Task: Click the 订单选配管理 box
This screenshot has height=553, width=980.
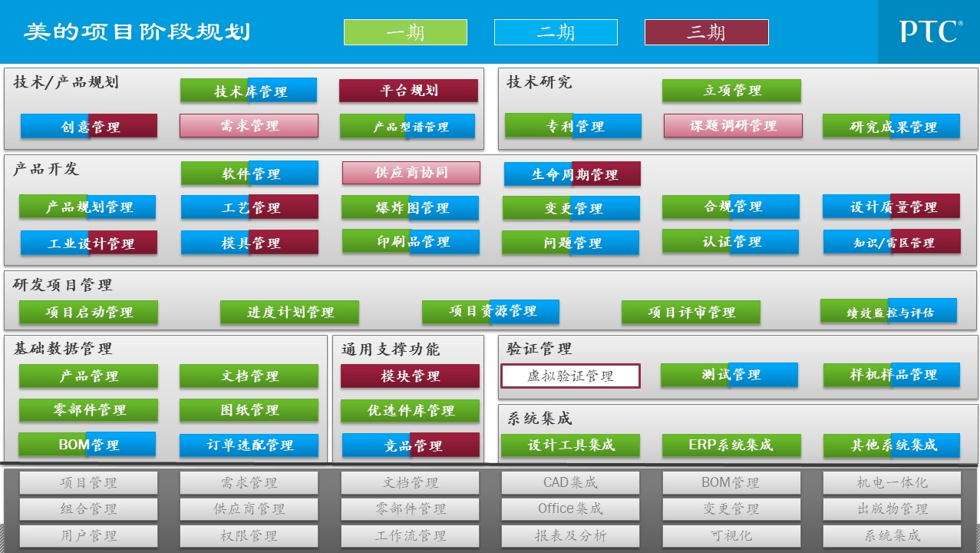Action: click(249, 445)
